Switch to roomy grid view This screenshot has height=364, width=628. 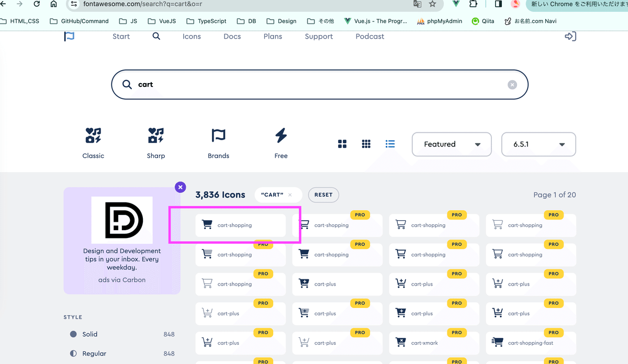[x=343, y=144]
